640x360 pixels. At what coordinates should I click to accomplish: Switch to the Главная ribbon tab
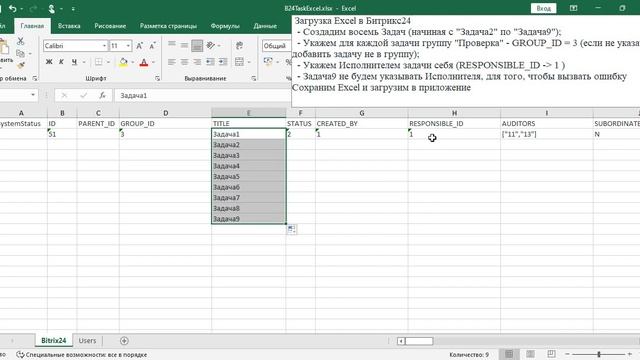point(32,26)
